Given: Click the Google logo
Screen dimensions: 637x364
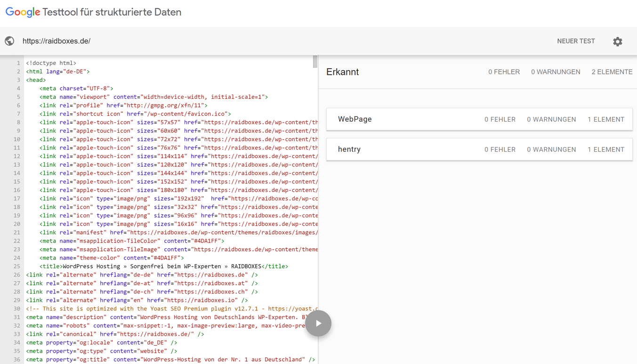Looking at the screenshot, I should click(x=23, y=12).
